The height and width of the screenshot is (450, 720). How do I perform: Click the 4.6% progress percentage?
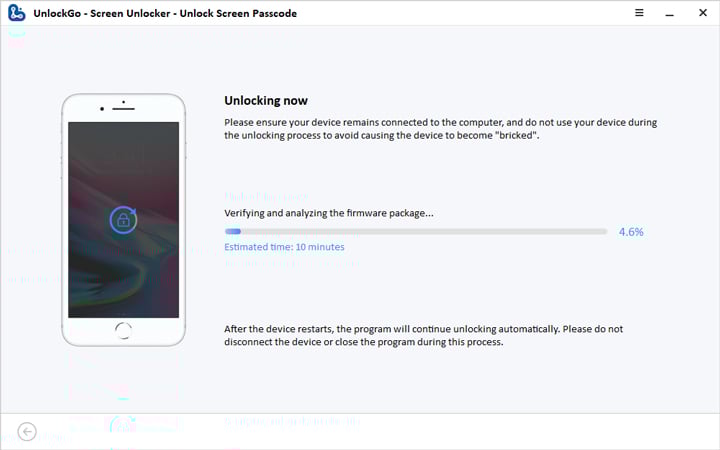[631, 231]
